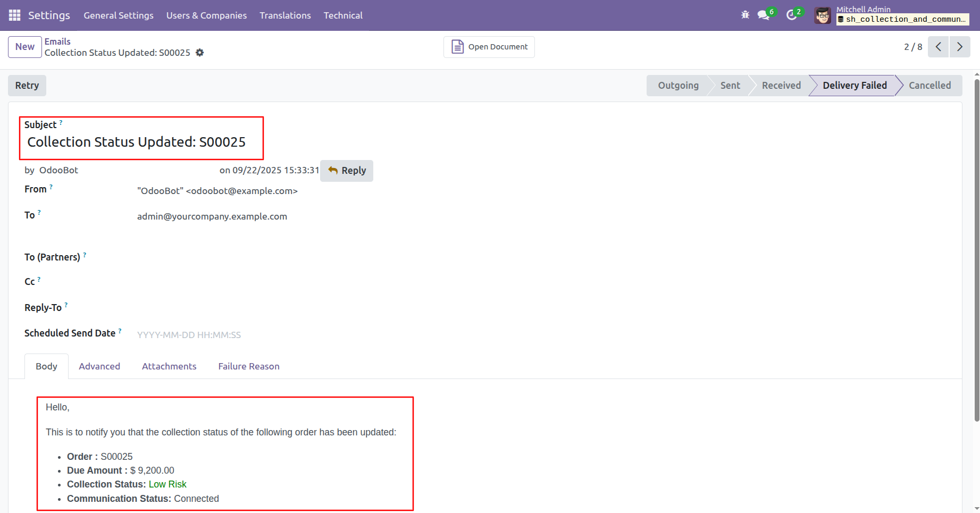The width and height of the screenshot is (980, 513).
Task: Click the 2 / 8 pager counter
Action: (x=913, y=47)
